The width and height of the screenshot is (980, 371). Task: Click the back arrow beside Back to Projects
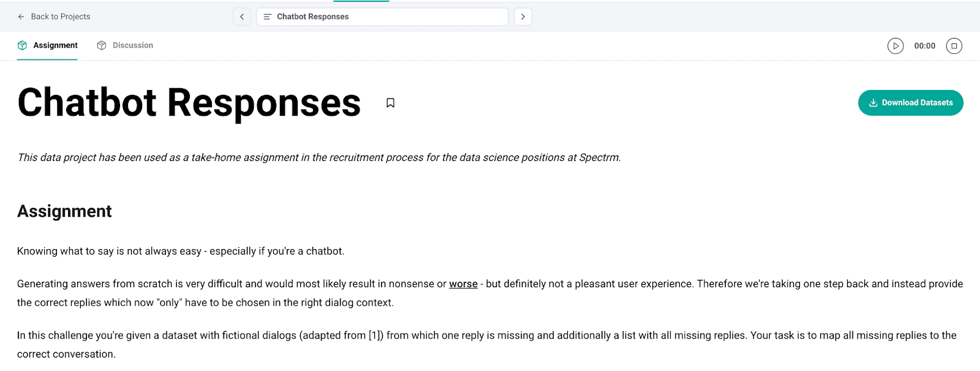(21, 17)
